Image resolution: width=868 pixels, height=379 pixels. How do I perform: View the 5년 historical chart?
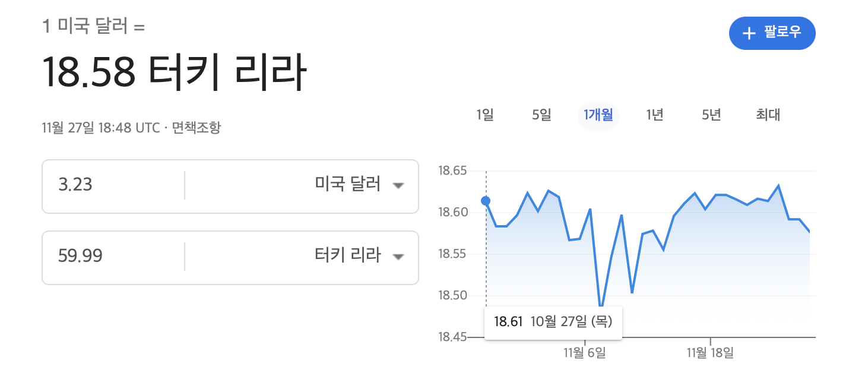coord(711,115)
